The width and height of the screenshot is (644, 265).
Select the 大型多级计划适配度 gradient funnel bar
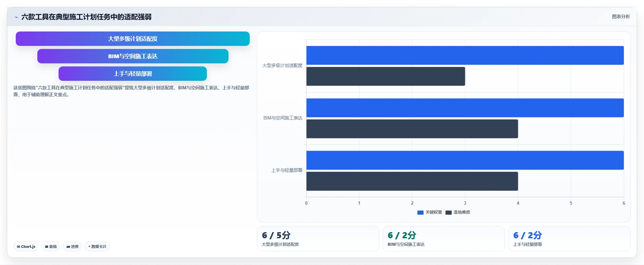point(133,39)
